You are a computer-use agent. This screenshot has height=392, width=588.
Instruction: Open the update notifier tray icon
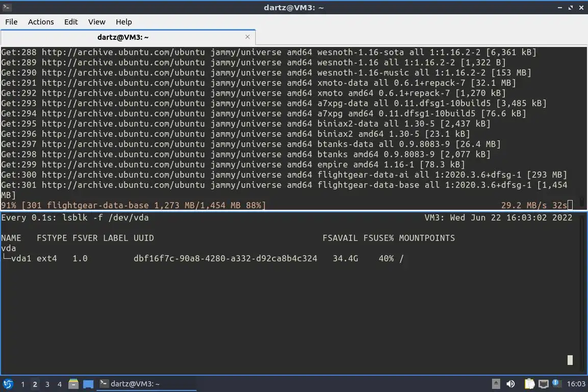[556, 383]
